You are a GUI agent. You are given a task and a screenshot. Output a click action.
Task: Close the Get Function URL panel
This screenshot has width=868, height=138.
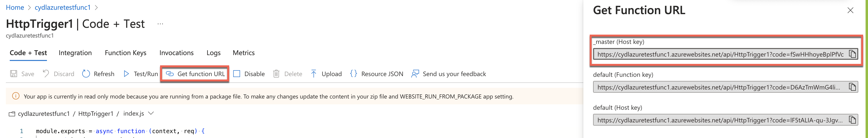tap(850, 10)
